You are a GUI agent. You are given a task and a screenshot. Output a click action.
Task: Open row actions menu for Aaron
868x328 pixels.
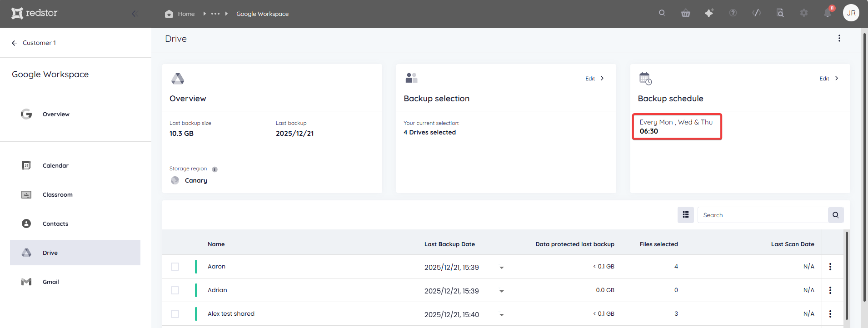point(830,267)
